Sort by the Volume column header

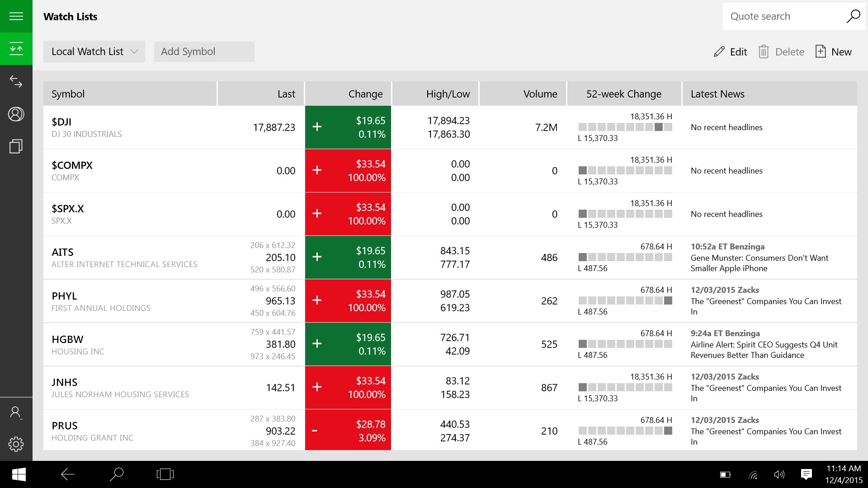540,94
